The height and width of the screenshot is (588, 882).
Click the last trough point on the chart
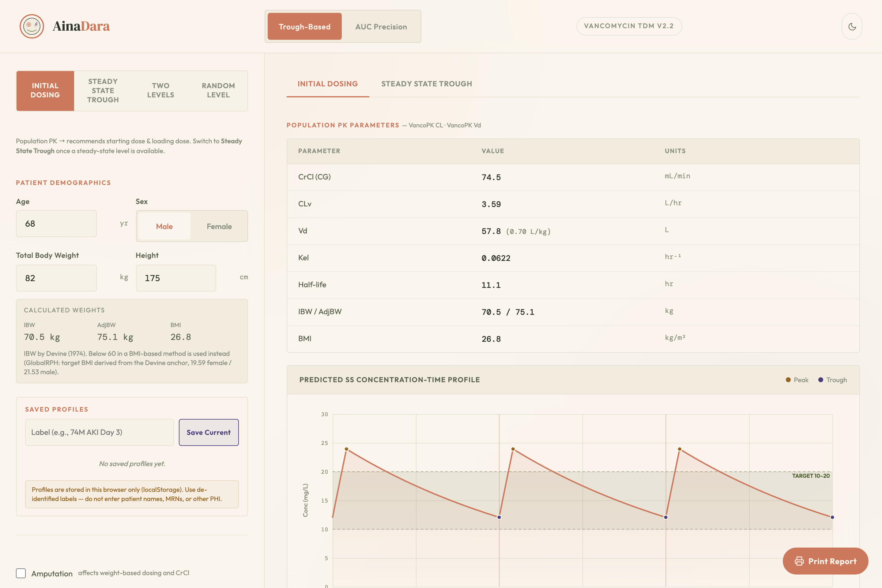coord(832,517)
